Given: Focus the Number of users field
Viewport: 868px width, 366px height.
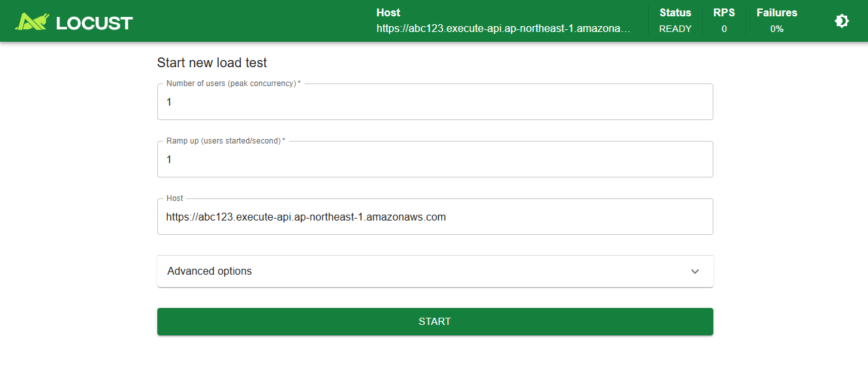Looking at the screenshot, I should [435, 102].
